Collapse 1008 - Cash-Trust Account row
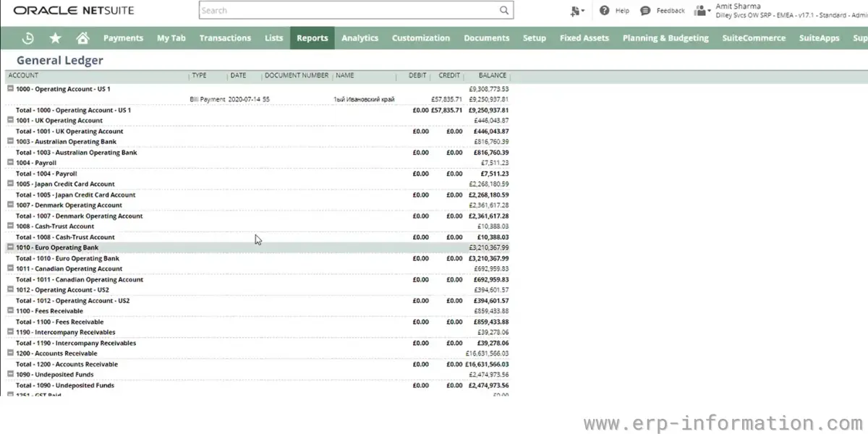Viewport: 868px width, 434px height. tap(10, 226)
